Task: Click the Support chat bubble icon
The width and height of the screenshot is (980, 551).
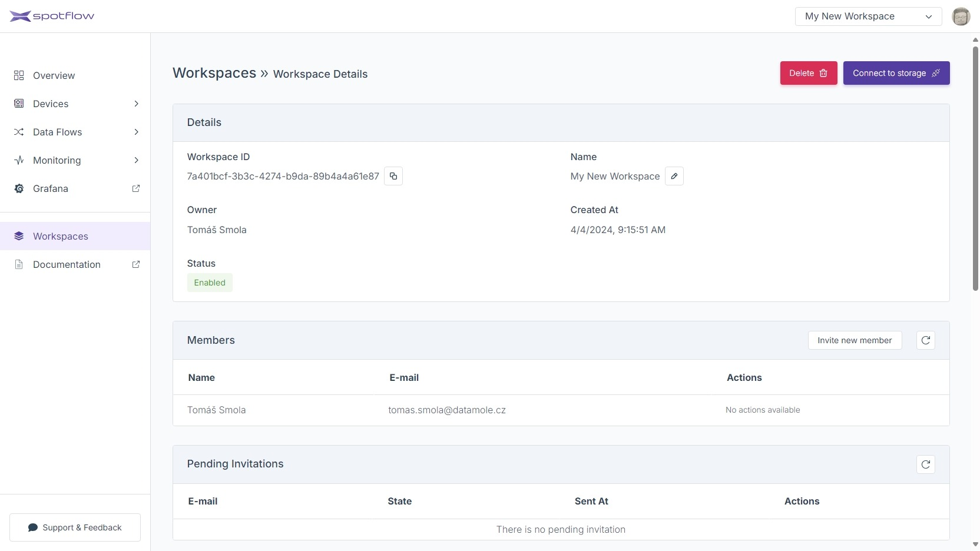Action: 33,527
